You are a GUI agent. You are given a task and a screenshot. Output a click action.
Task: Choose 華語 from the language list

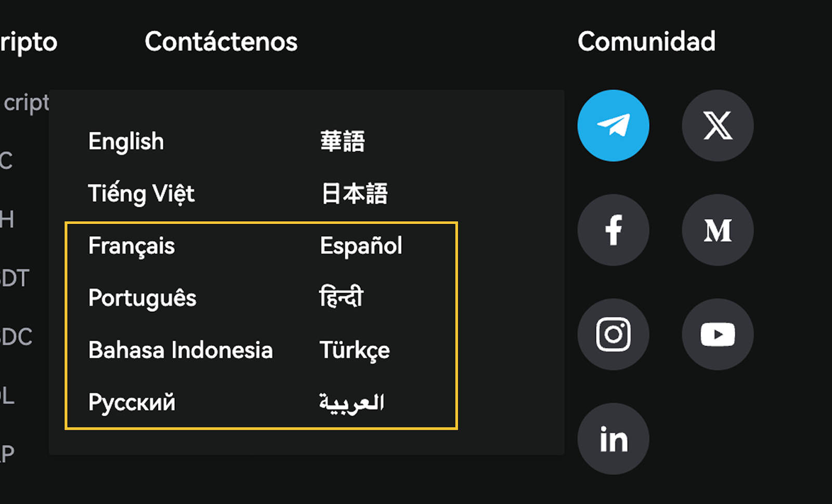(342, 141)
